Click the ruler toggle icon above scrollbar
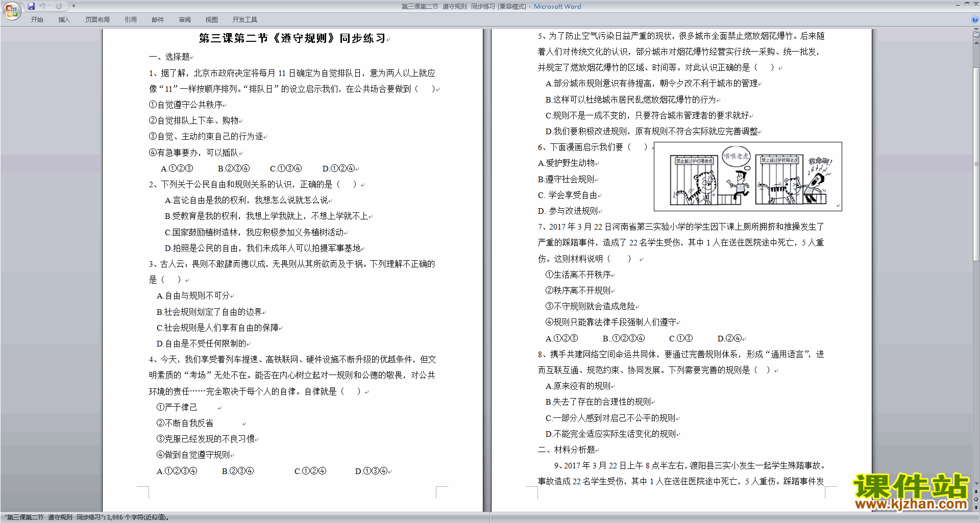Viewport: 980px width, 523px height. click(976, 35)
